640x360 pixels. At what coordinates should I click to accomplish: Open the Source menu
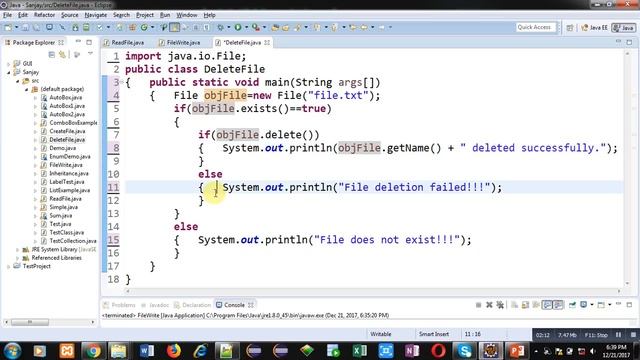(69, 15)
